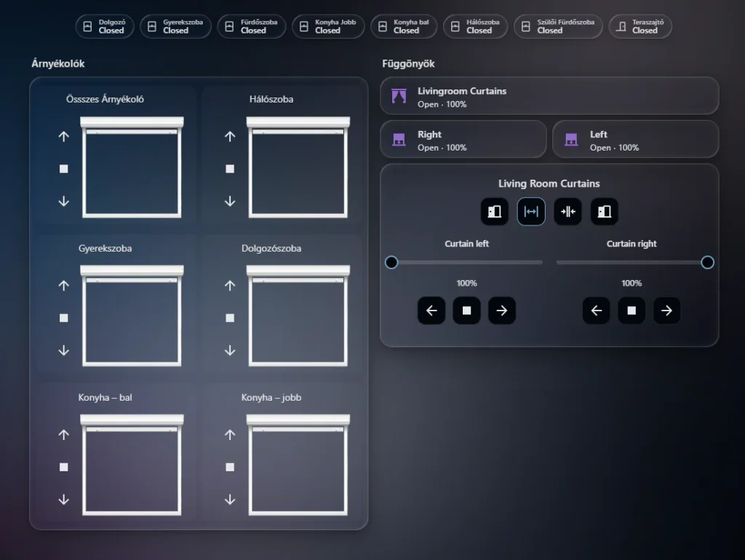Select the inward-arrows close preset for Living Room Curtains
This screenshot has width=745, height=560.
click(x=567, y=212)
